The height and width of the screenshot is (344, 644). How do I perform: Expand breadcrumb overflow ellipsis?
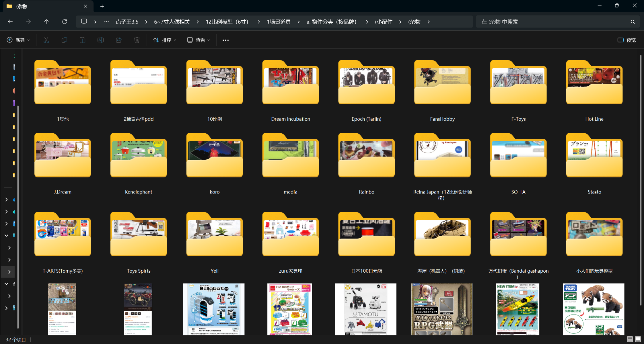[106, 21]
